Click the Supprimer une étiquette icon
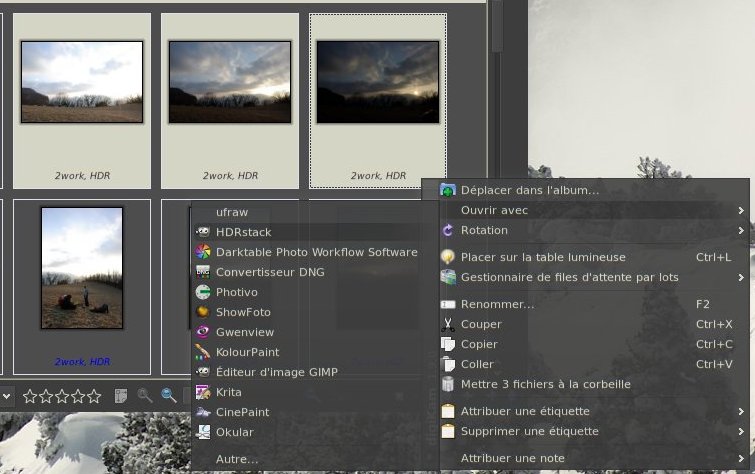755x474 pixels. tap(448, 431)
